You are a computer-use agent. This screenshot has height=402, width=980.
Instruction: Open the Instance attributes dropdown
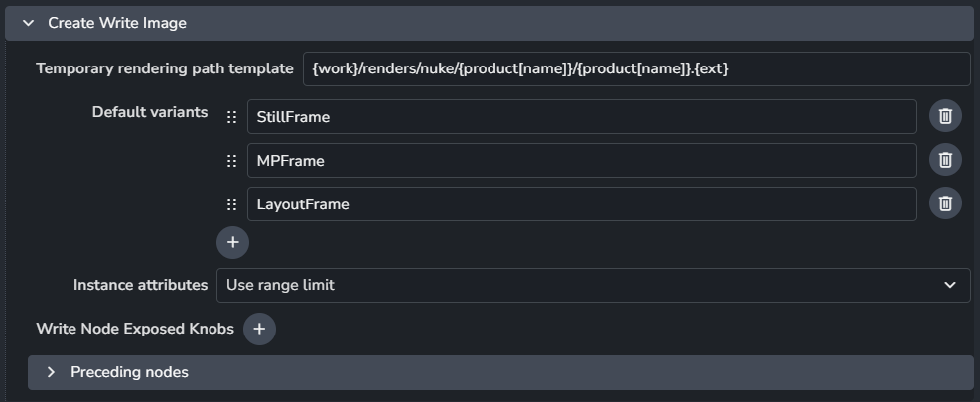(x=593, y=285)
